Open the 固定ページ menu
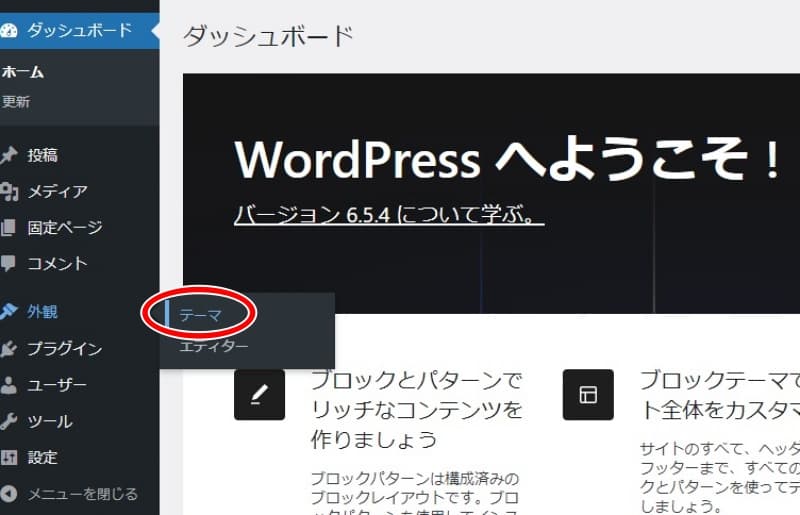The height and width of the screenshot is (515, 800). (65, 228)
